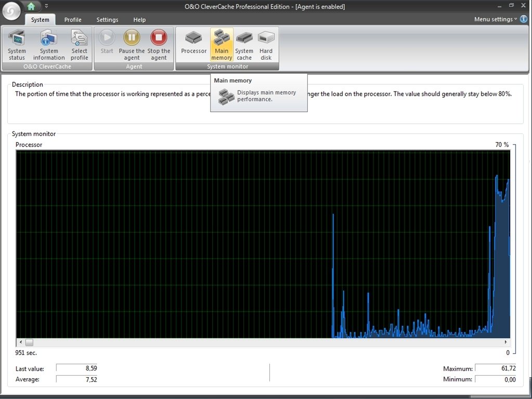Click the graph scrollbar left arrow
The width and height of the screenshot is (532, 399).
coord(20,342)
